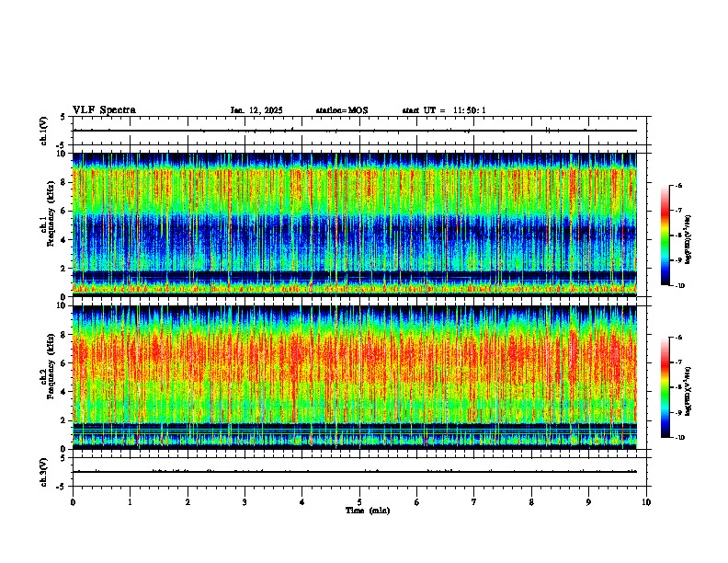728x563 pixels.
Task: Click the "-6" label on ch.1 color scale
Action: [678, 185]
